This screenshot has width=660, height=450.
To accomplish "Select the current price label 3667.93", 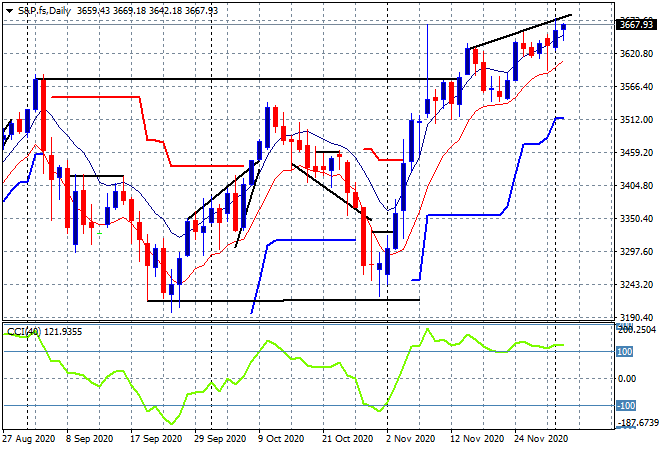I will (636, 24).
